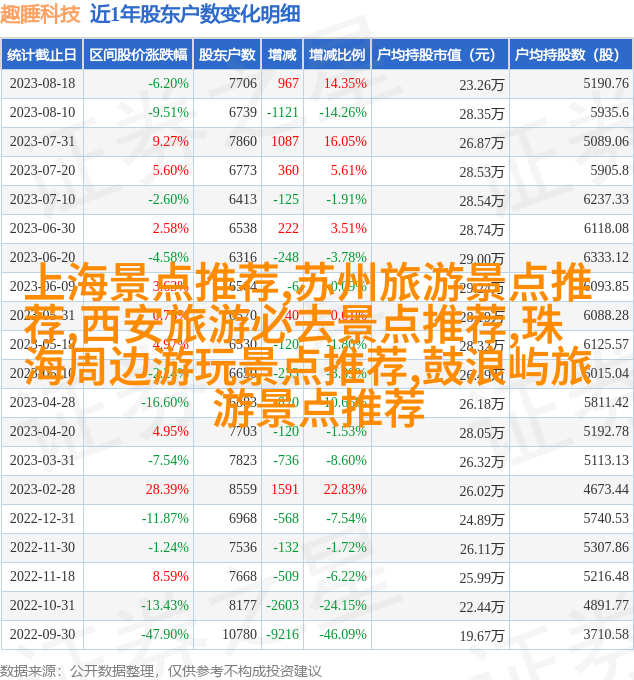The image size is (634, 680).
Task: Click the date cell 2023-07-31
Action: click(42, 141)
